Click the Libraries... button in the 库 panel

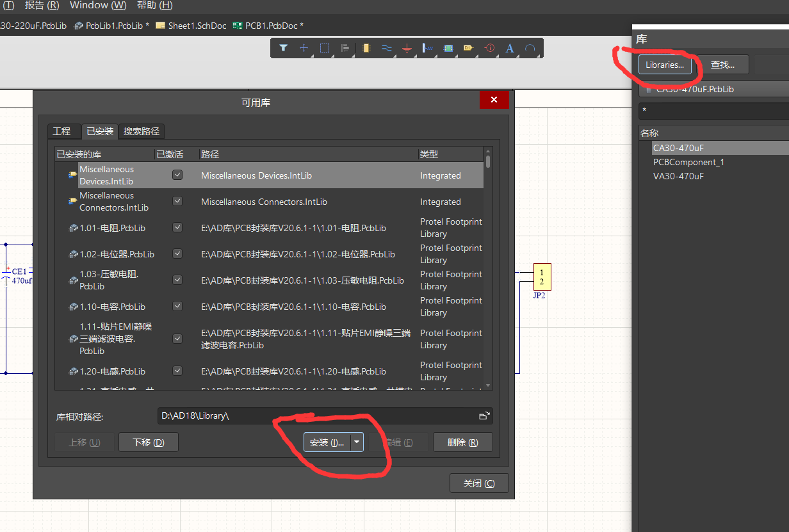point(665,64)
